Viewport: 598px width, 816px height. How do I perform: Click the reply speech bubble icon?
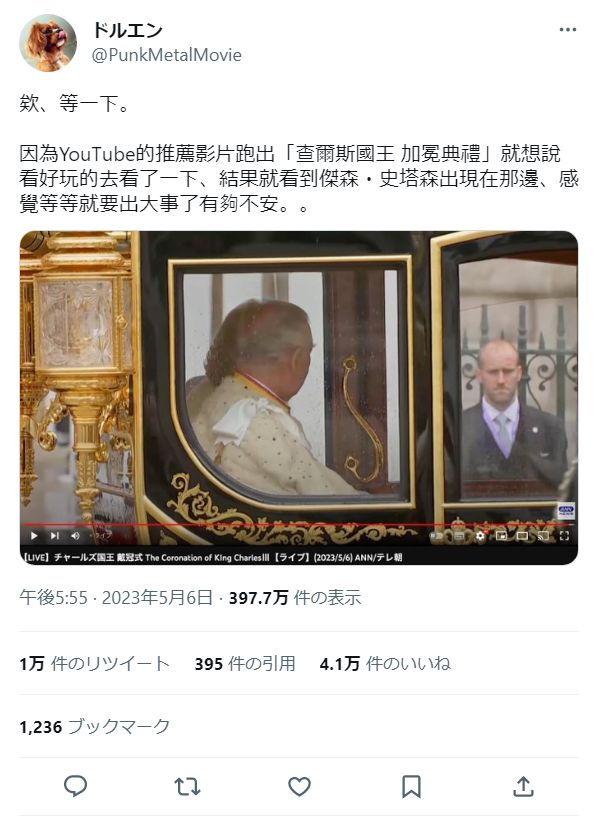pos(75,786)
